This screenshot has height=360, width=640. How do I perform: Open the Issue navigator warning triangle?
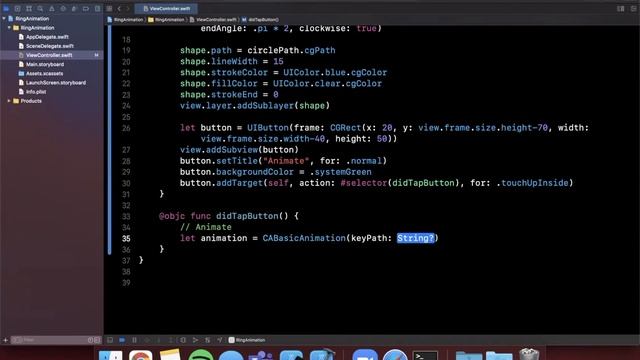tap(51, 9)
